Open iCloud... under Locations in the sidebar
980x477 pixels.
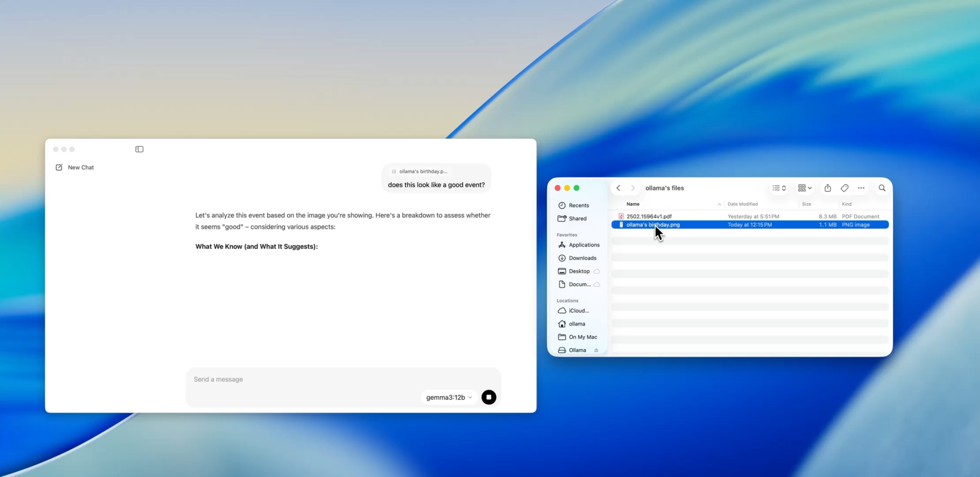pyautogui.click(x=579, y=311)
